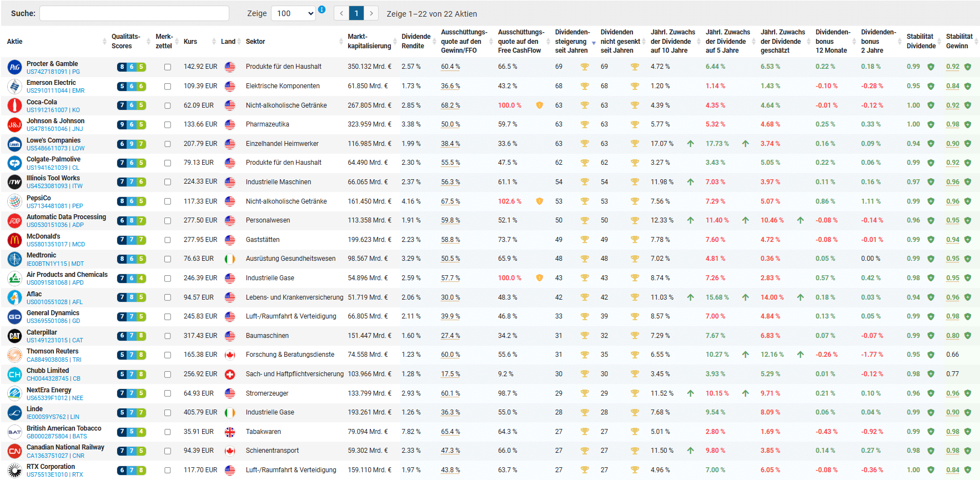Click the green shield next to Linde's 0.90 earnings stability
The width and height of the screenshot is (980, 480).
[x=967, y=412]
